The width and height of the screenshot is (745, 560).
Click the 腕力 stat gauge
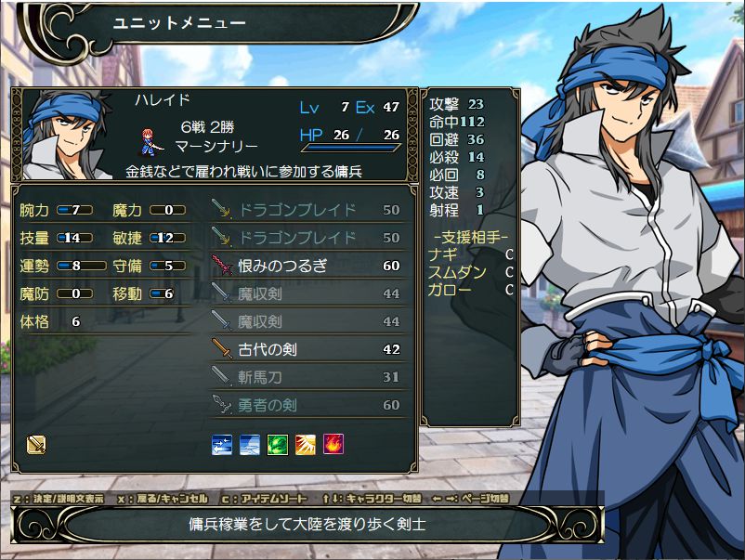(x=74, y=210)
